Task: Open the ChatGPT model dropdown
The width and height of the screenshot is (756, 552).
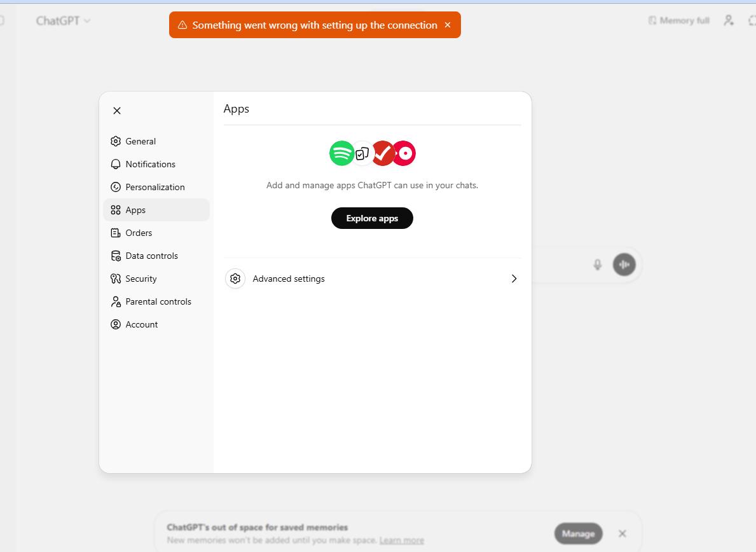Action: pos(63,21)
